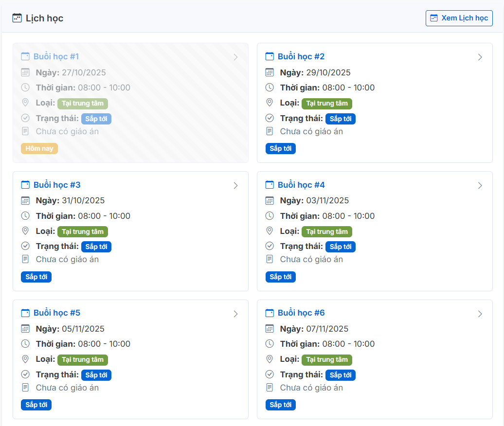Viewport: 504px width, 426px height.
Task: Click the calendar icon next to Buổi học #5
Action: pyautogui.click(x=25, y=313)
